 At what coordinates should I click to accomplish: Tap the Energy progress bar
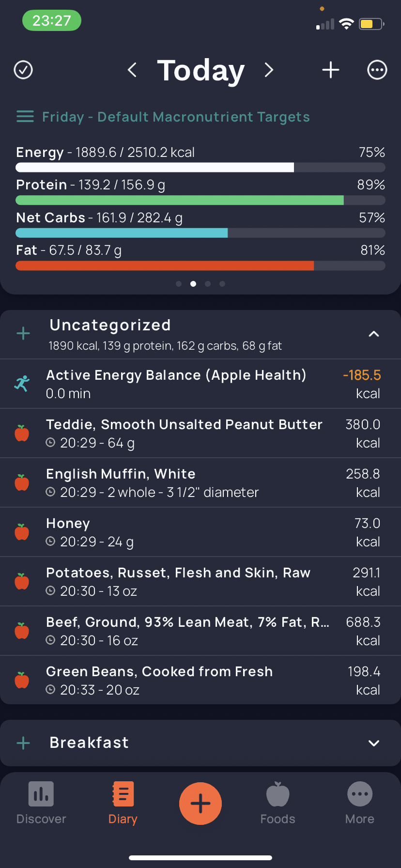point(200,168)
